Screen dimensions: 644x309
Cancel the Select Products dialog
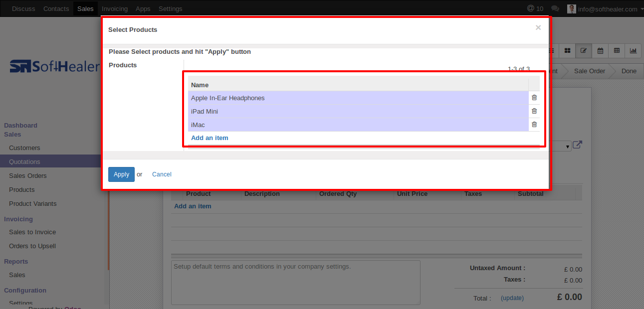point(162,174)
